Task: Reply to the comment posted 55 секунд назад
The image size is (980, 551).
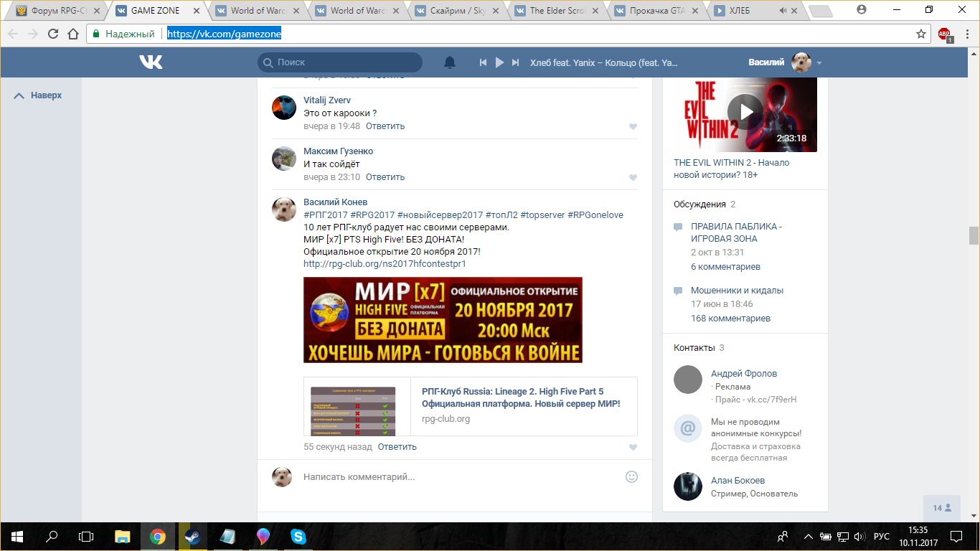Action: (x=397, y=447)
